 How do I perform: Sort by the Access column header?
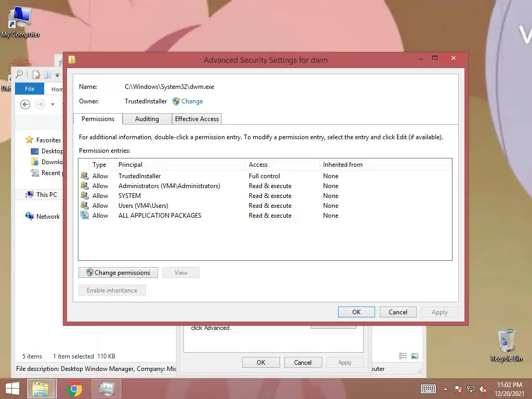(x=282, y=165)
